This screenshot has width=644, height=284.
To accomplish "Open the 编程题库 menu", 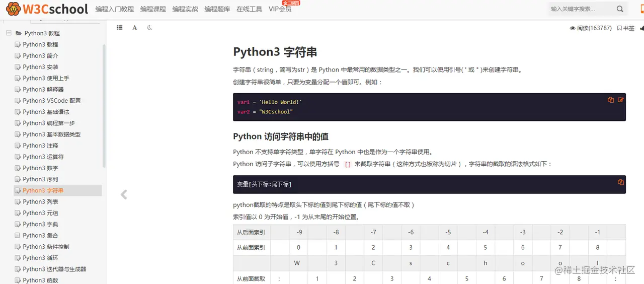I will (217, 9).
